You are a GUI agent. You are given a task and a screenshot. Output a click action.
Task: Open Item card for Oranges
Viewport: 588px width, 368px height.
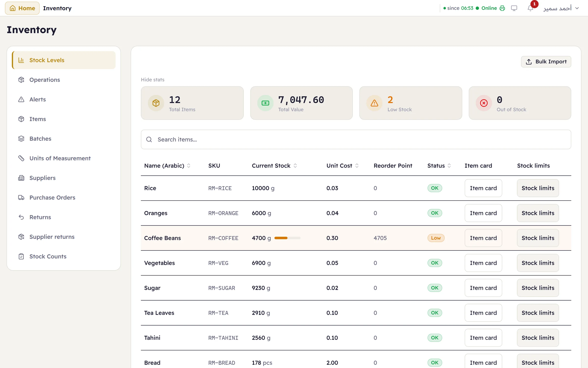[483, 213]
